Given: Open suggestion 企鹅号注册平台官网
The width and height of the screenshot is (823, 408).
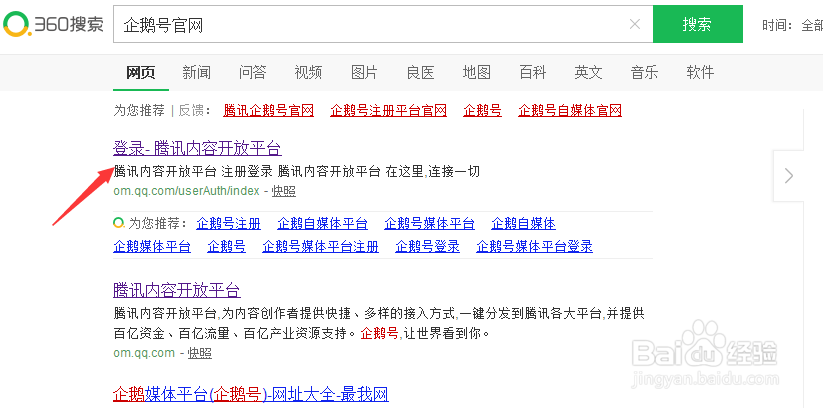Looking at the screenshot, I should (x=388, y=110).
